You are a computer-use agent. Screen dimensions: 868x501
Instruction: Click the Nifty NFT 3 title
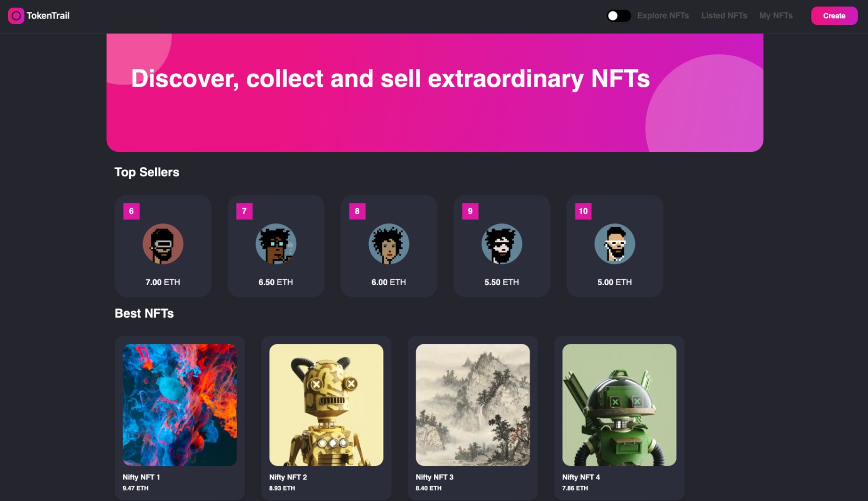435,477
